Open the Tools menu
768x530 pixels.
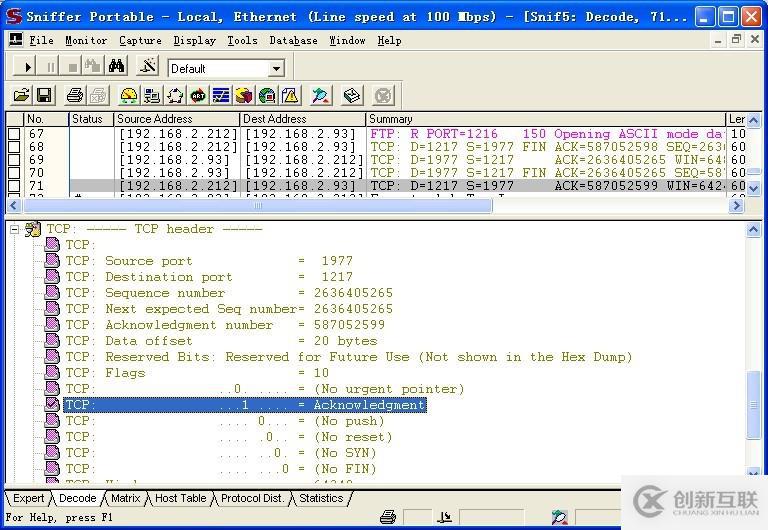[x=242, y=40]
